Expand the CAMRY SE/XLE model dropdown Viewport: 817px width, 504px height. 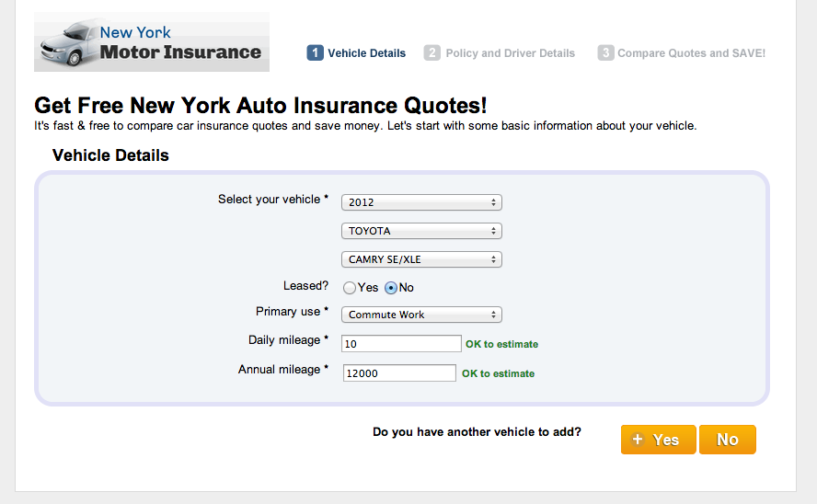point(421,259)
